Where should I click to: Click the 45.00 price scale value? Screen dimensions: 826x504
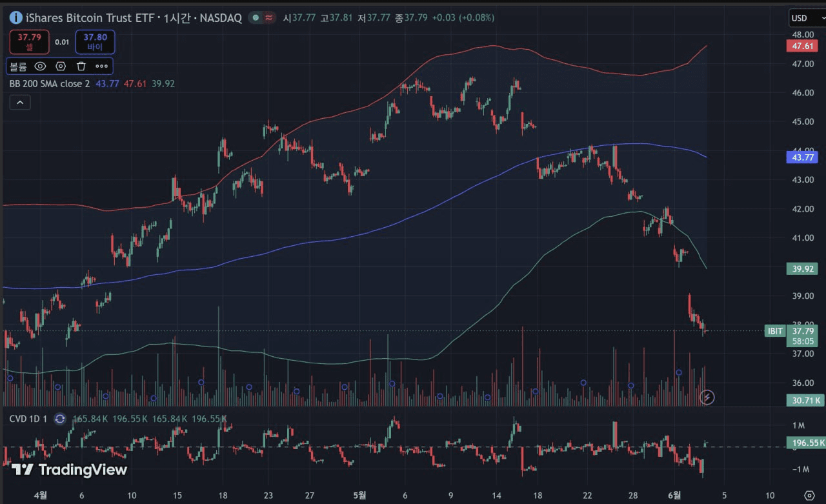click(803, 122)
